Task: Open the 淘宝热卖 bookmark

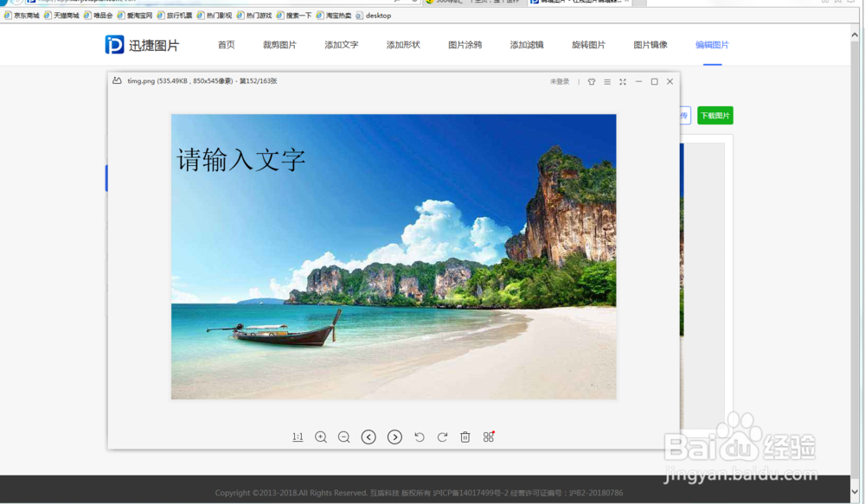Action: coord(334,16)
